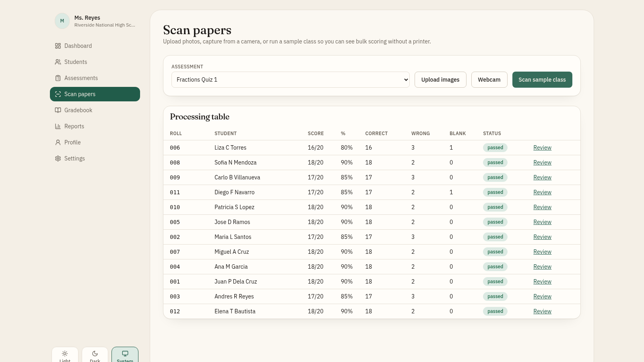Click the Ms. Reyes avatar circle
Image resolution: width=644 pixels, height=362 pixels.
pyautogui.click(x=62, y=21)
